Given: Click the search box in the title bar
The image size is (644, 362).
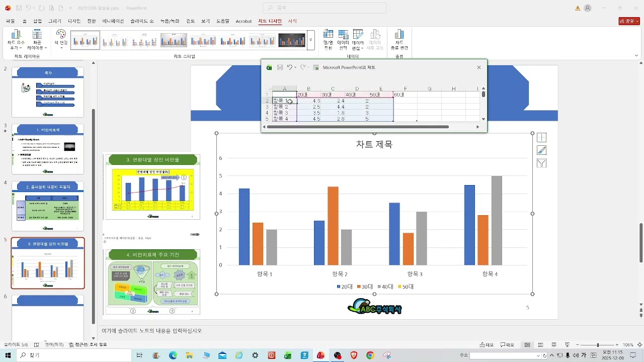Looking at the screenshot, I should click(325, 8).
